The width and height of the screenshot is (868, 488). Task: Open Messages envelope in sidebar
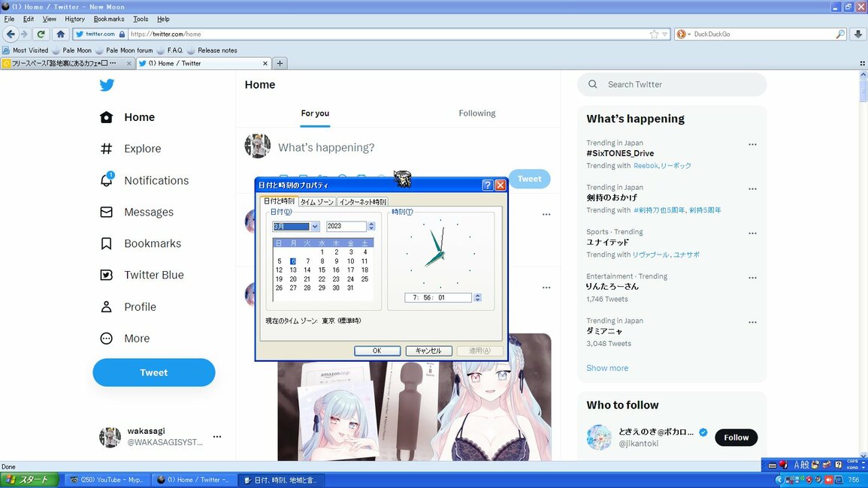[x=107, y=212]
